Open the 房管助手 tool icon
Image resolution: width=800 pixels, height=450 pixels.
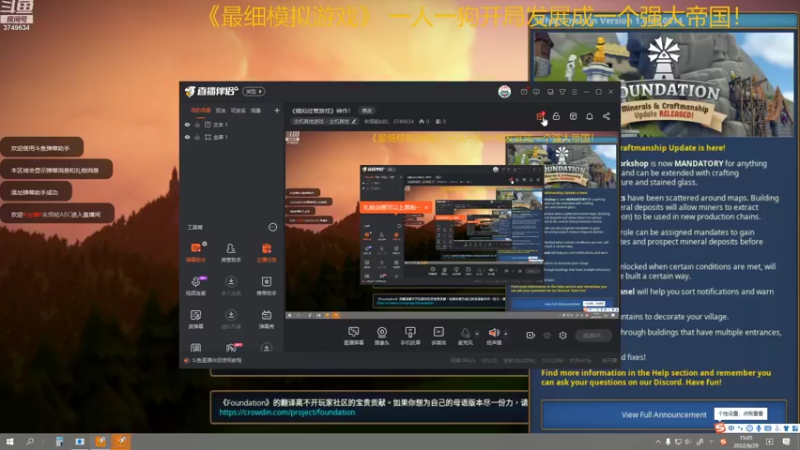click(x=231, y=252)
